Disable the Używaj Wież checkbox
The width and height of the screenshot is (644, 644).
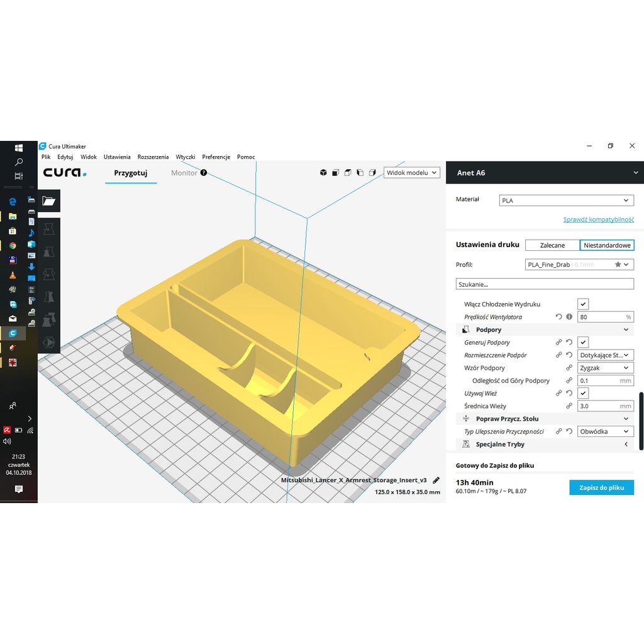583,393
